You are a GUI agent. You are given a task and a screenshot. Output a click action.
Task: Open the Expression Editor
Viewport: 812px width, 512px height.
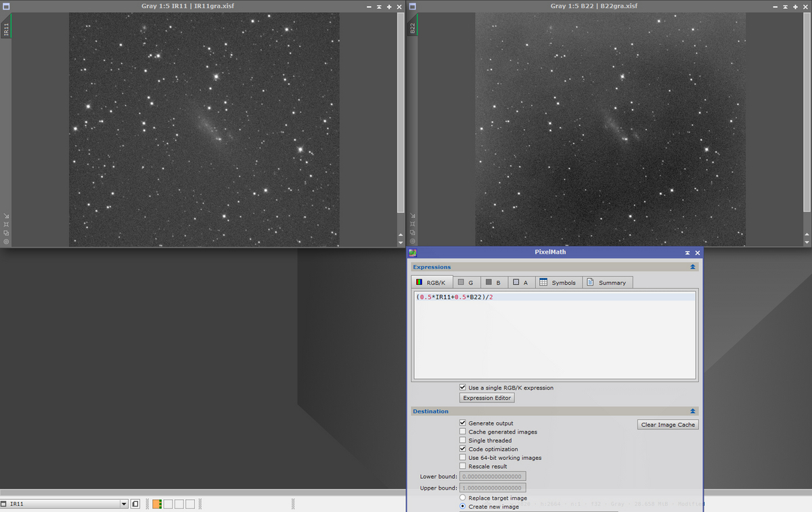[x=487, y=398]
